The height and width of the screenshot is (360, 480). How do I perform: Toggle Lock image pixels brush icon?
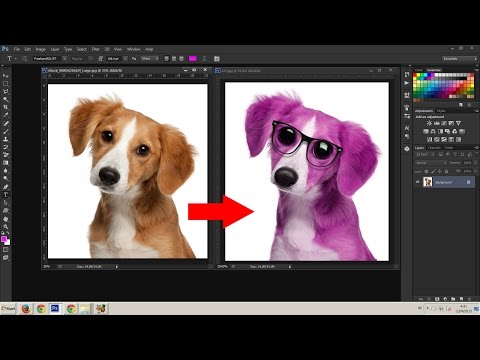[433, 171]
